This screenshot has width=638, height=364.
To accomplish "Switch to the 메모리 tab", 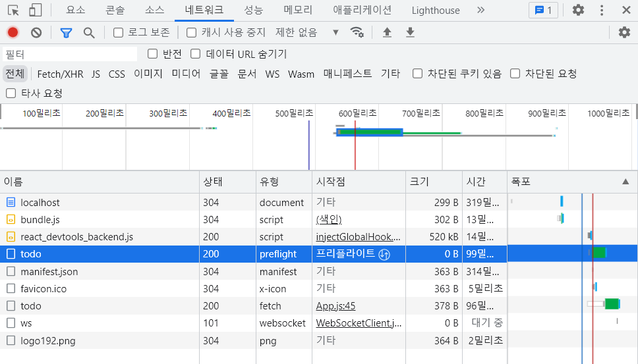I will click(x=299, y=10).
